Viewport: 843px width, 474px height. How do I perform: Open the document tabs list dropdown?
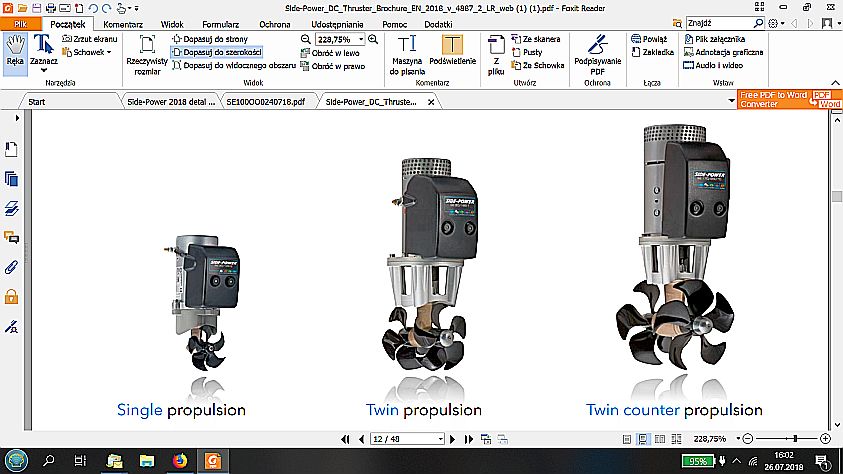click(x=731, y=100)
